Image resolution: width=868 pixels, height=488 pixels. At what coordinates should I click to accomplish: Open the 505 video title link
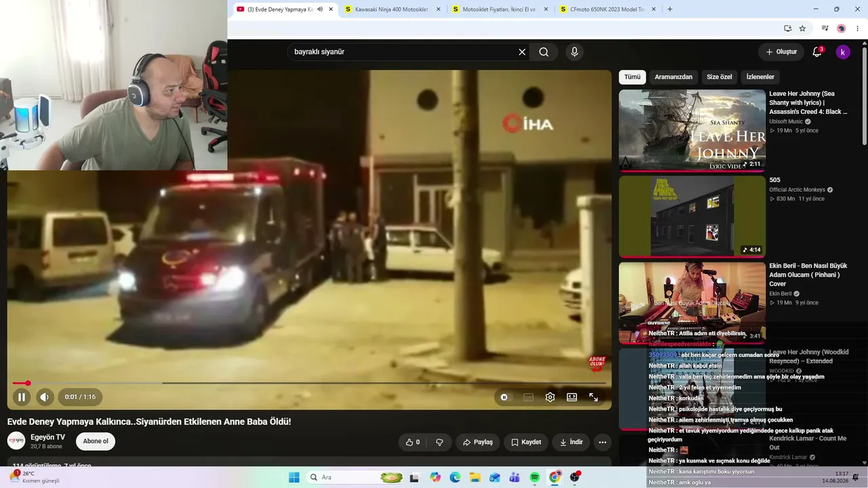point(774,180)
